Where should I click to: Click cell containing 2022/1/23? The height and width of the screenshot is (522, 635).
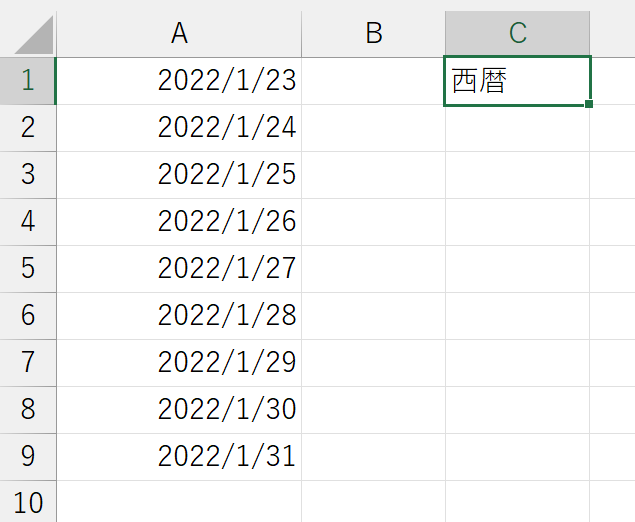179,81
